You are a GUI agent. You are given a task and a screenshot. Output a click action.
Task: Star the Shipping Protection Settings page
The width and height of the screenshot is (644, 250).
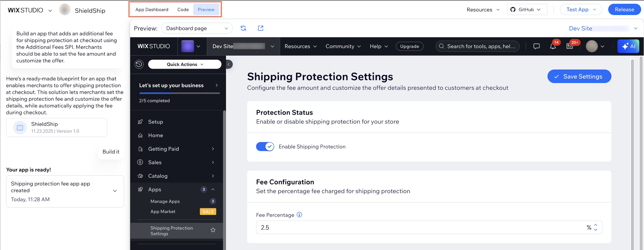tap(213, 230)
